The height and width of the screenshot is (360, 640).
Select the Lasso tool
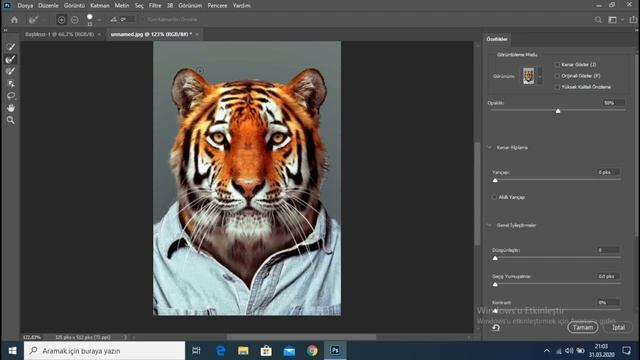coord(11,96)
